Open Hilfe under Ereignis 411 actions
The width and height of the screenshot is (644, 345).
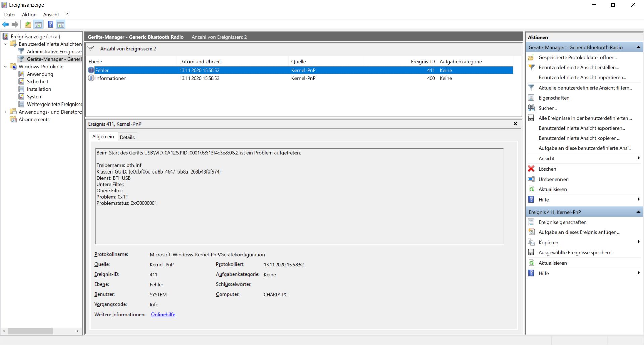click(x=544, y=273)
